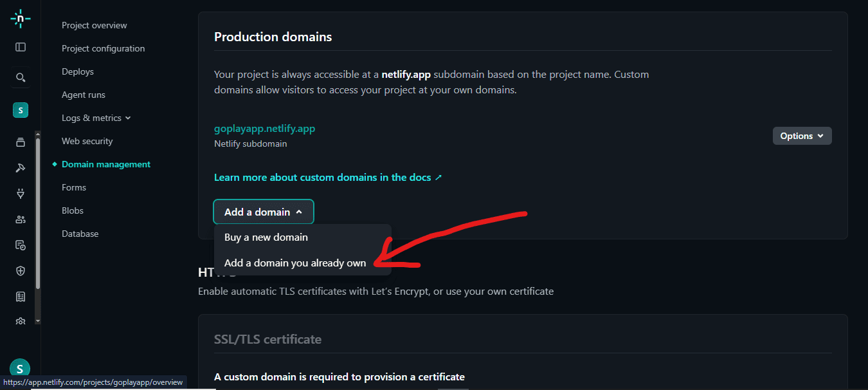Open the hammer builds icon
Screen dimensions: 868x390
(x=21, y=168)
